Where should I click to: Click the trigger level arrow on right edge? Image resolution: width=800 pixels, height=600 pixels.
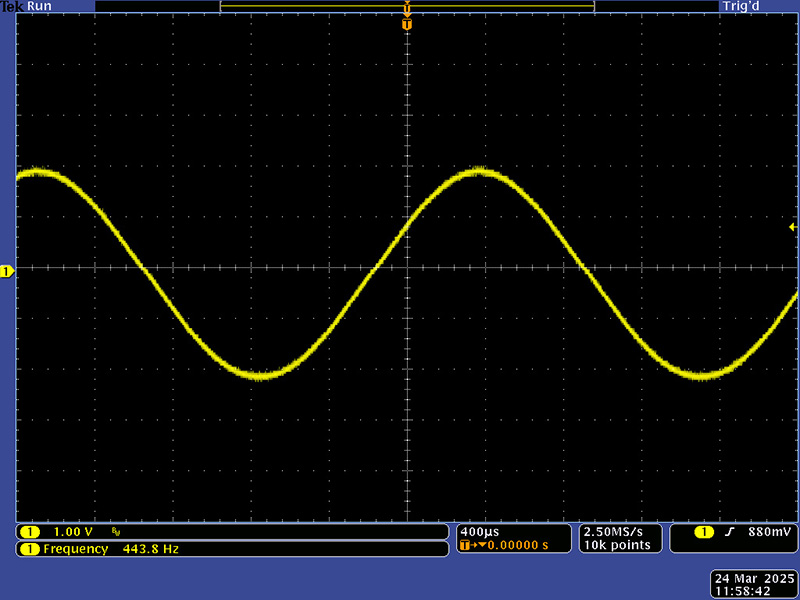pos(793,228)
